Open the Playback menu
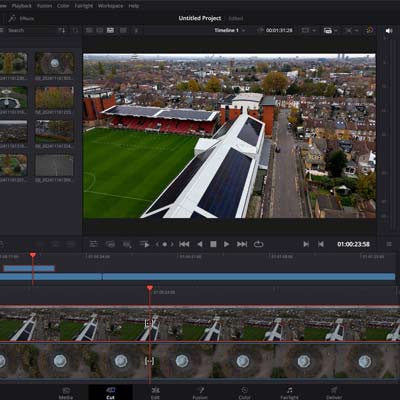The width and height of the screenshot is (400, 400). tap(22, 6)
